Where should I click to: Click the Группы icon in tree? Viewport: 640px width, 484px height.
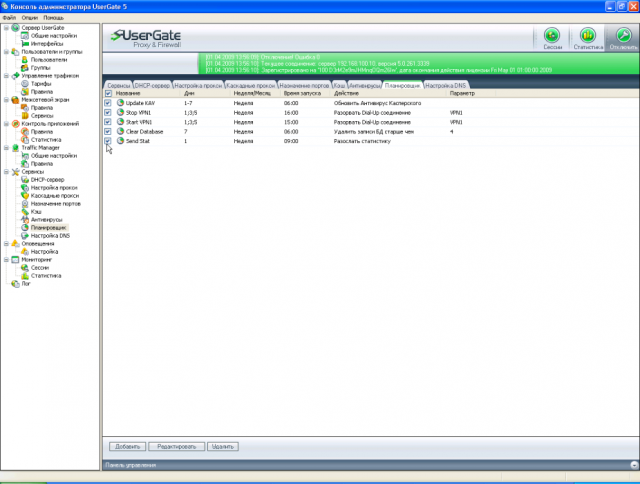pyautogui.click(x=25, y=68)
